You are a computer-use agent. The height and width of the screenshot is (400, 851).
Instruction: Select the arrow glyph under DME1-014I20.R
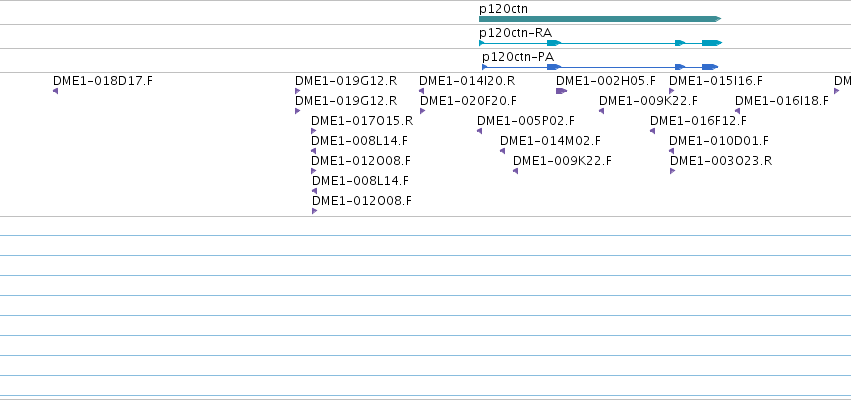tap(422, 91)
